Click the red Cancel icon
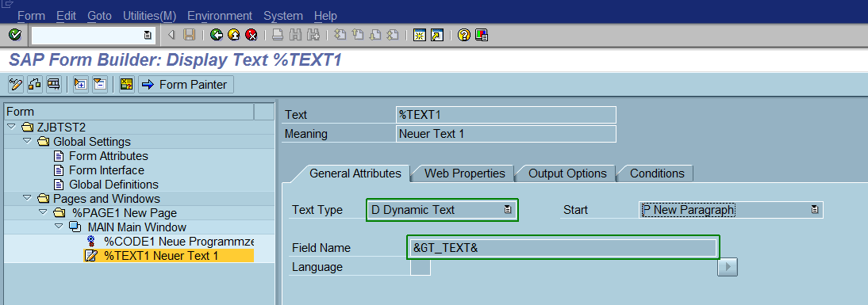This screenshot has width=868, height=305. point(252,36)
